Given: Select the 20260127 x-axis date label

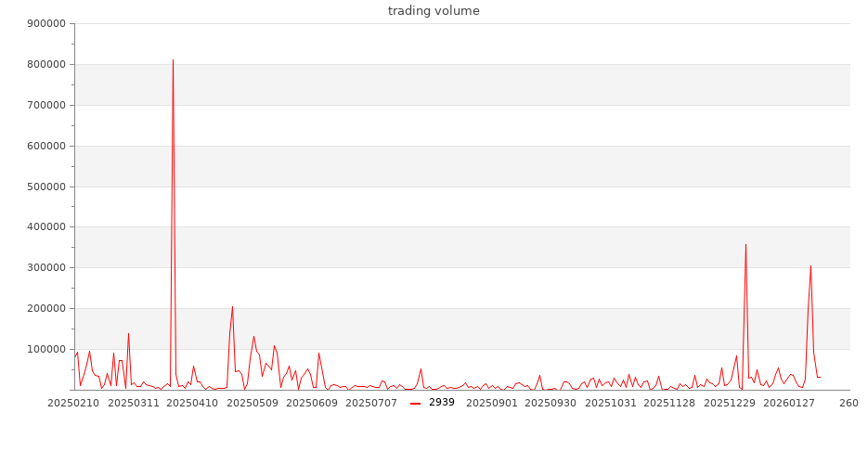Looking at the screenshot, I should coord(789,403).
